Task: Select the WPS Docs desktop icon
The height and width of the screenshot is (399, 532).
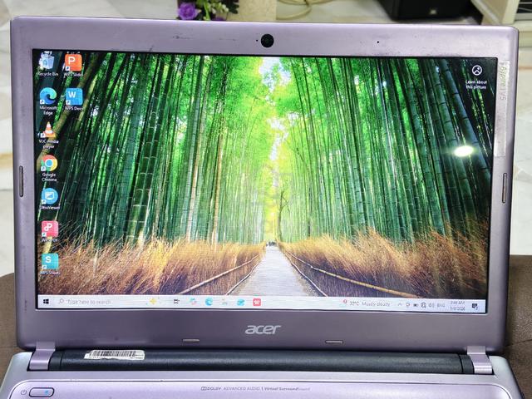Action: pyautogui.click(x=74, y=99)
